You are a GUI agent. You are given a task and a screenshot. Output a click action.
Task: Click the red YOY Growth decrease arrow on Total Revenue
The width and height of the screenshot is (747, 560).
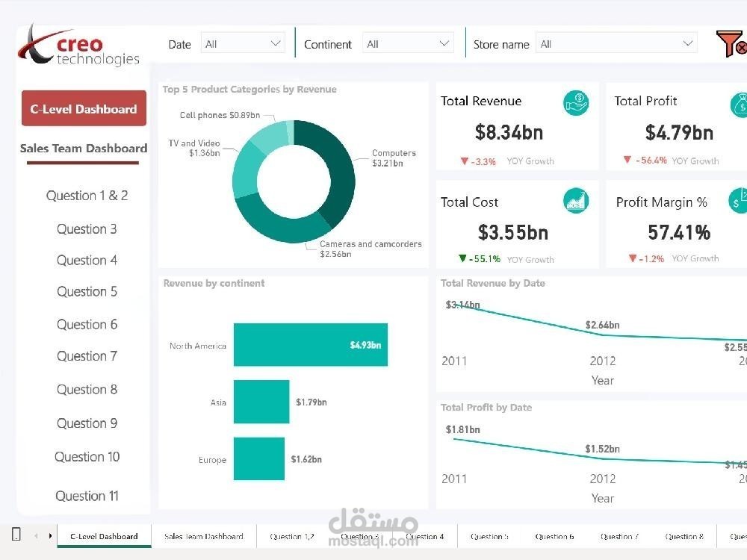coord(465,160)
